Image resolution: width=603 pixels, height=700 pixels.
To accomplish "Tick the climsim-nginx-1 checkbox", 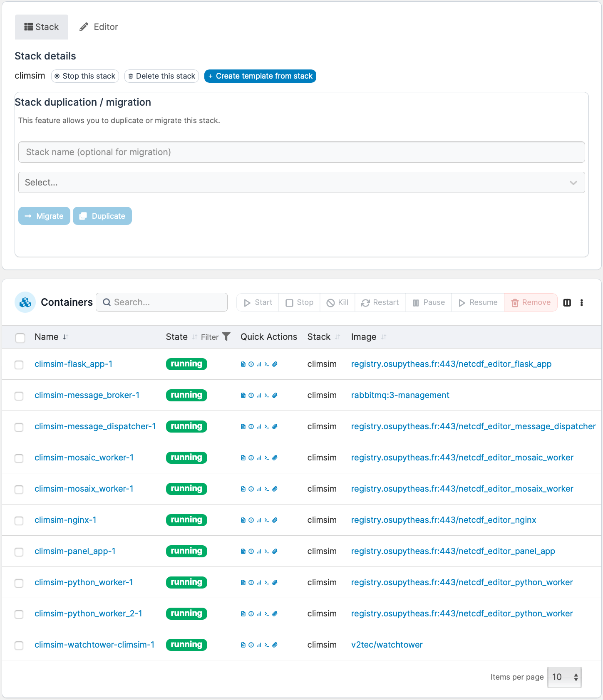I will pyautogui.click(x=19, y=521).
